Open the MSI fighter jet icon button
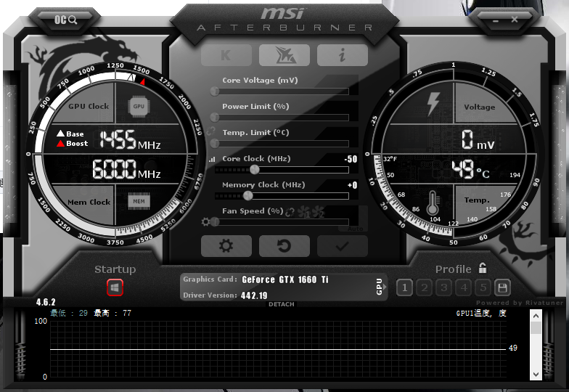This screenshot has width=569, height=392. [284, 55]
